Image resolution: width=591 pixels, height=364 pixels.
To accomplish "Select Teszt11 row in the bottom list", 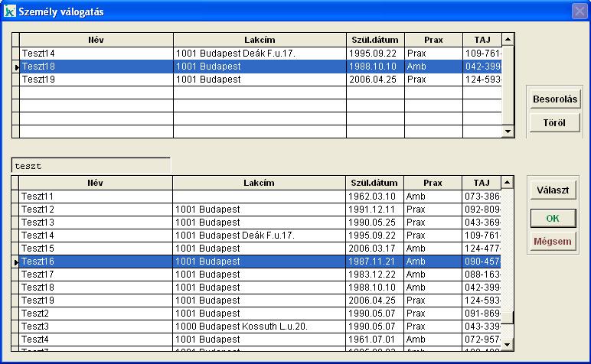I will coord(96,197).
